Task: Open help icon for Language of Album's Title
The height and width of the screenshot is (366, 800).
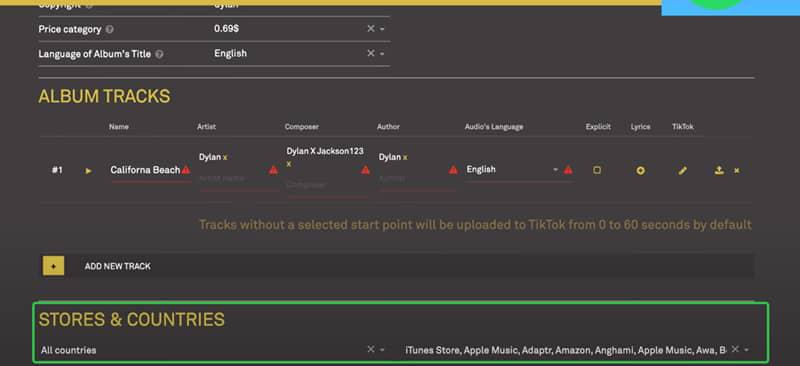Action: (159, 54)
